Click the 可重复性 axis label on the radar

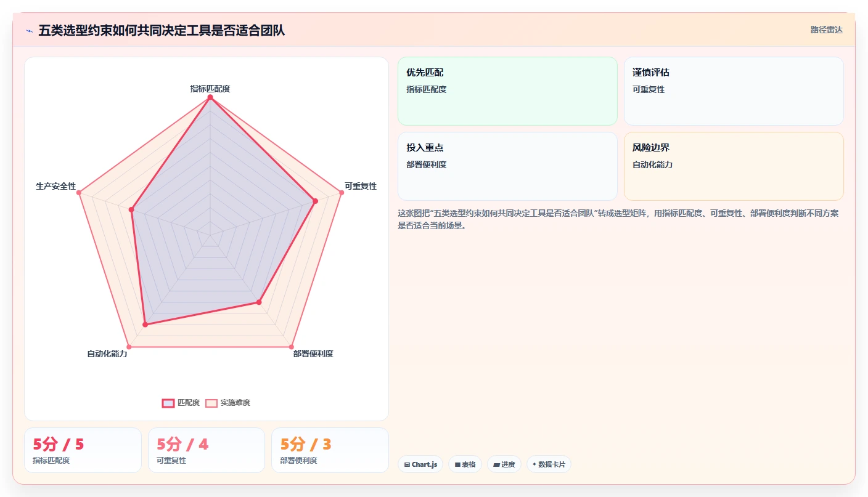point(361,186)
